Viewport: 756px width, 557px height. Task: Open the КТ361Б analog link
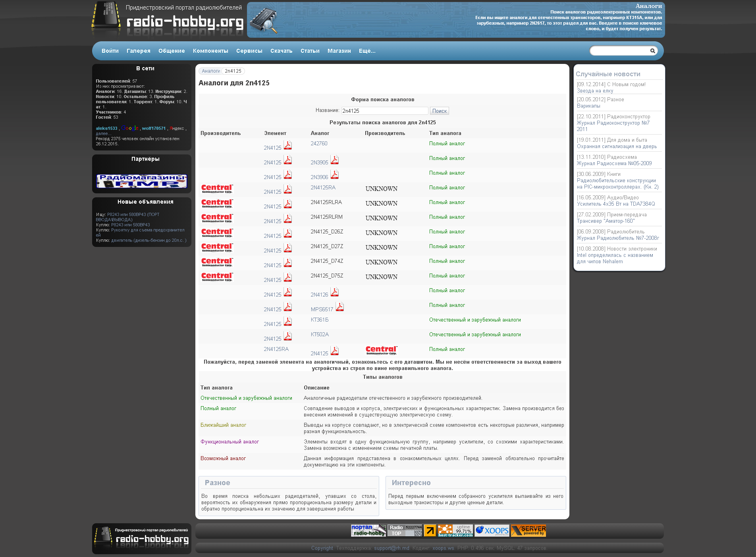click(x=319, y=320)
